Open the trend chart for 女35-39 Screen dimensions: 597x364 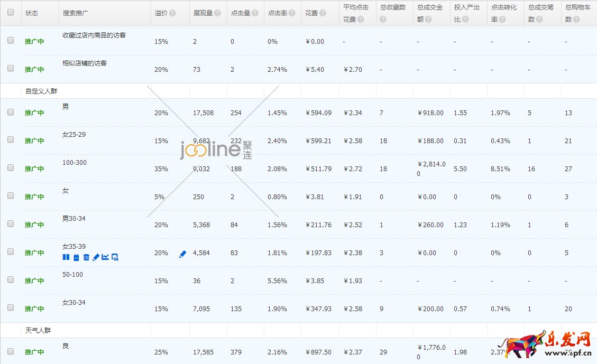[x=106, y=257]
